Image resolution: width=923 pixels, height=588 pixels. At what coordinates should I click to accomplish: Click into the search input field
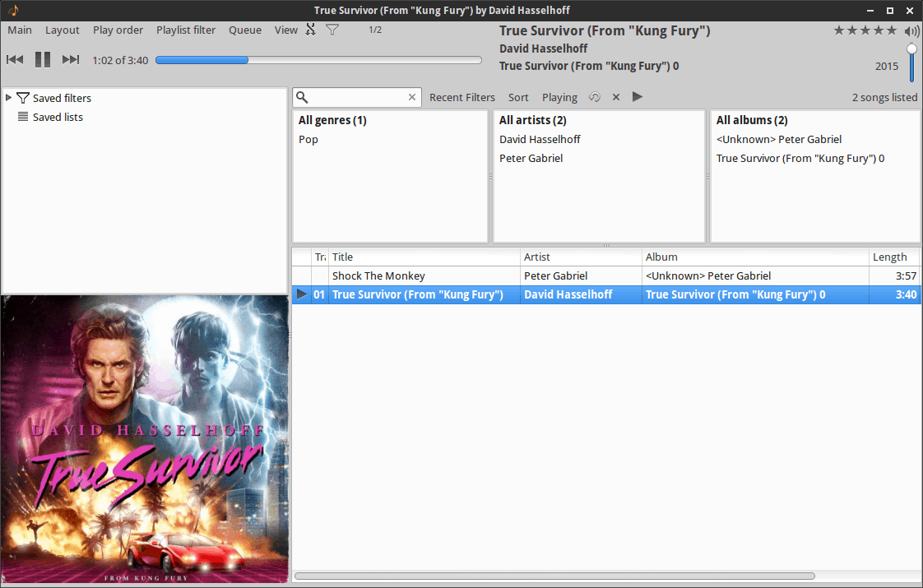point(357,97)
